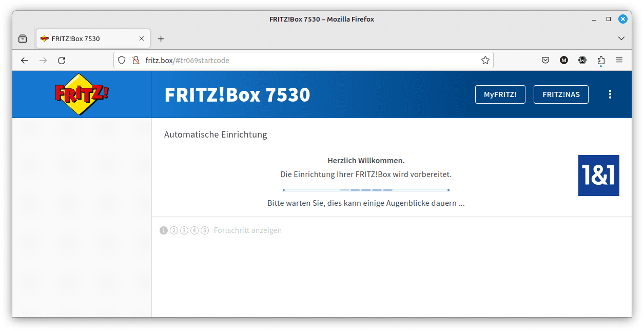The height and width of the screenshot is (331, 644).
Task: Select step 3 progress indicator
Action: click(184, 230)
